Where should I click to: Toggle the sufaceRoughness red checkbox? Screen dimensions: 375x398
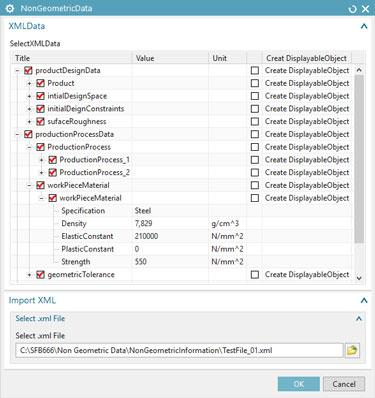[x=40, y=121]
